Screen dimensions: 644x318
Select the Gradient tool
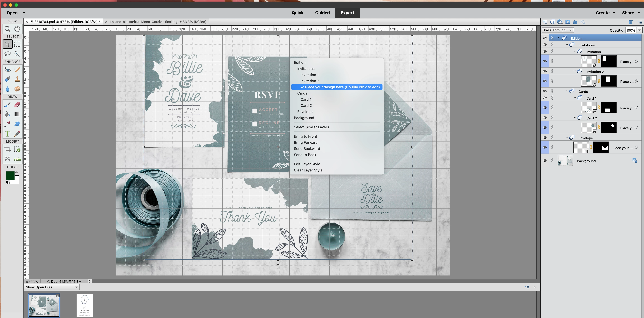17,114
